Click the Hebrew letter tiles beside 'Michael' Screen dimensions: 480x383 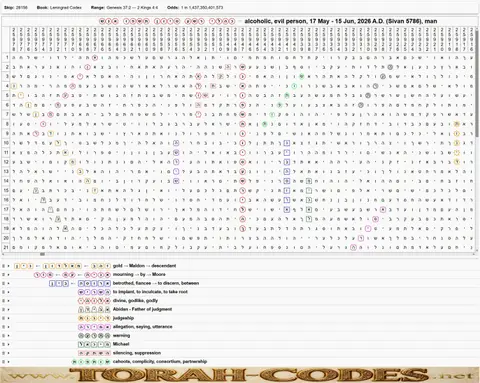[94, 344]
